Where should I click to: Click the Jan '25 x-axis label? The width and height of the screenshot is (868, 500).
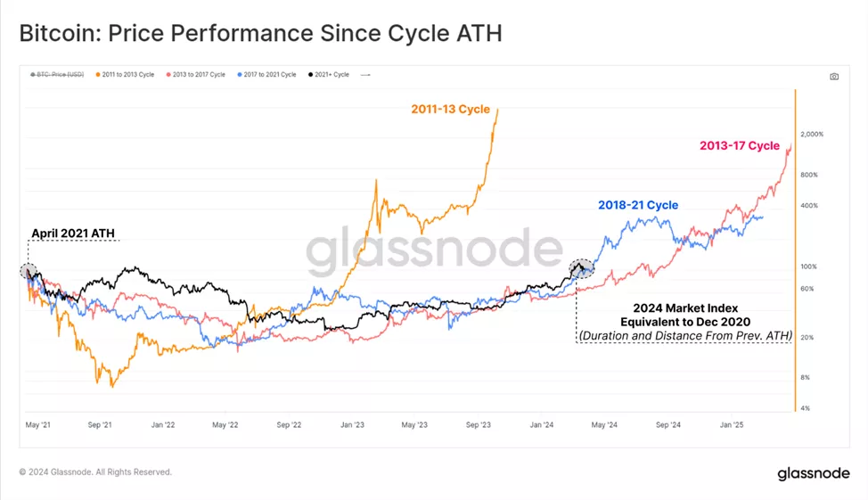tap(732, 425)
